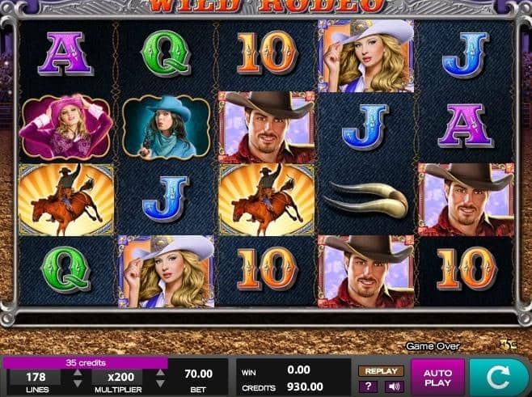Screen dimensions: 532x397
Task: Click the cowboy symbol on fifth reel
Action: (467, 200)
